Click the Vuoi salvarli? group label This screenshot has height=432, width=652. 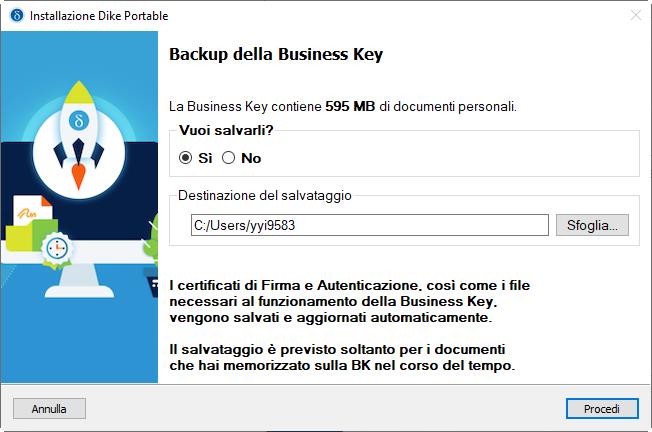(x=226, y=131)
